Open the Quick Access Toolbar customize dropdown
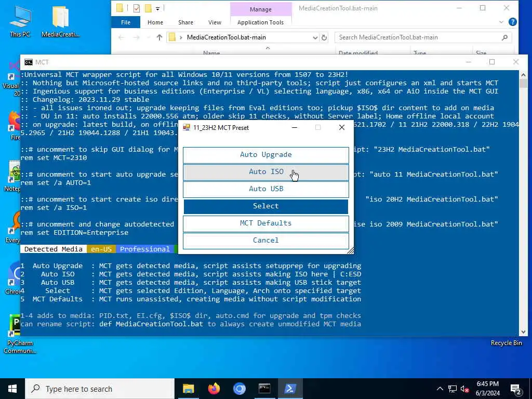The image size is (532, 399). click(x=158, y=8)
